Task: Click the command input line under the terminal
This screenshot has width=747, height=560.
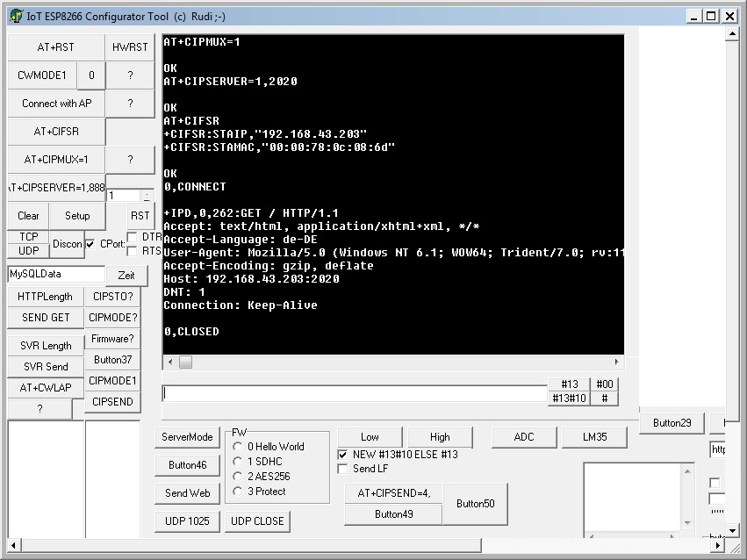Action: point(355,393)
